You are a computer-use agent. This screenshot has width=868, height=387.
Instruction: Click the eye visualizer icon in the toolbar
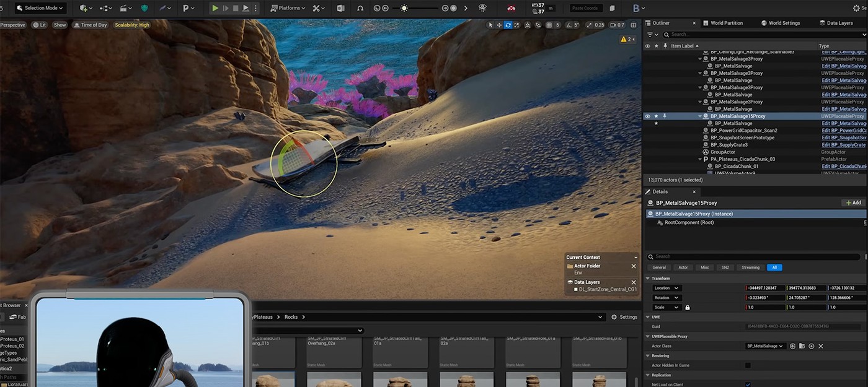[483, 8]
